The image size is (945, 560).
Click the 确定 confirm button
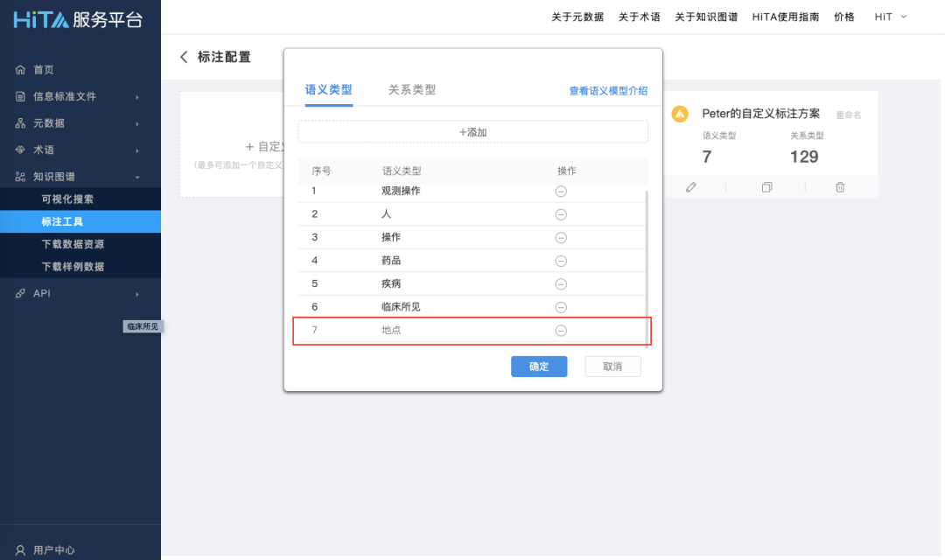[x=539, y=367]
